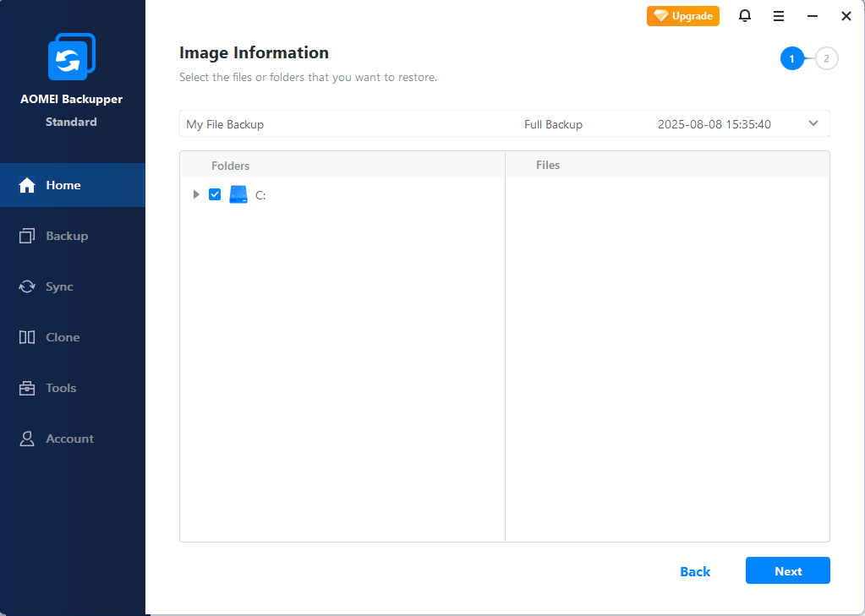
Task: Close the AOMEI Backupper window
Action: (846, 16)
